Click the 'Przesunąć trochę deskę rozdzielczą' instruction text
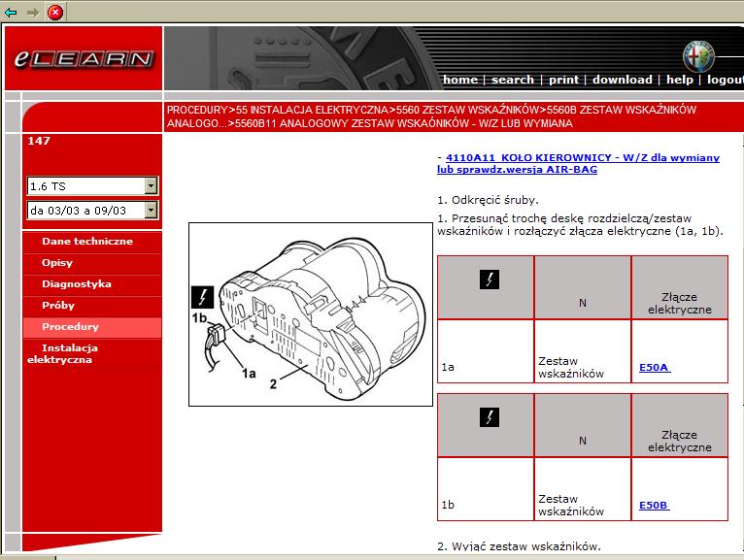This screenshot has height=560, width=744. tap(580, 225)
